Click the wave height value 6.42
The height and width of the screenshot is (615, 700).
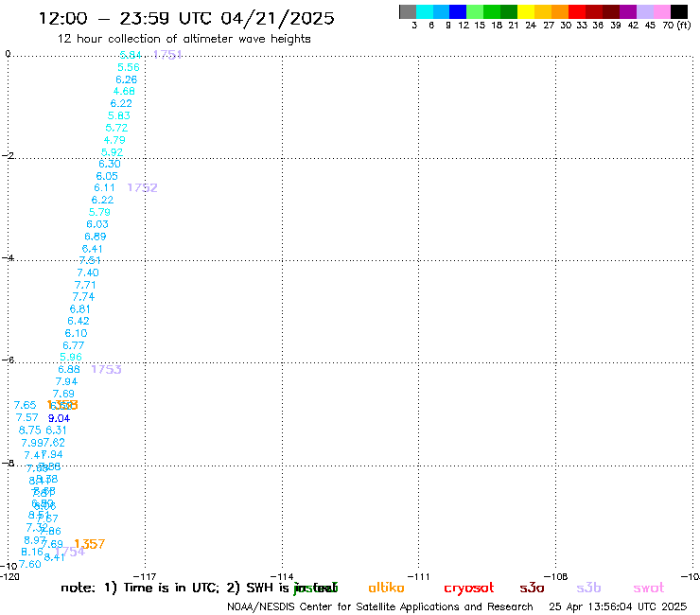[79, 321]
